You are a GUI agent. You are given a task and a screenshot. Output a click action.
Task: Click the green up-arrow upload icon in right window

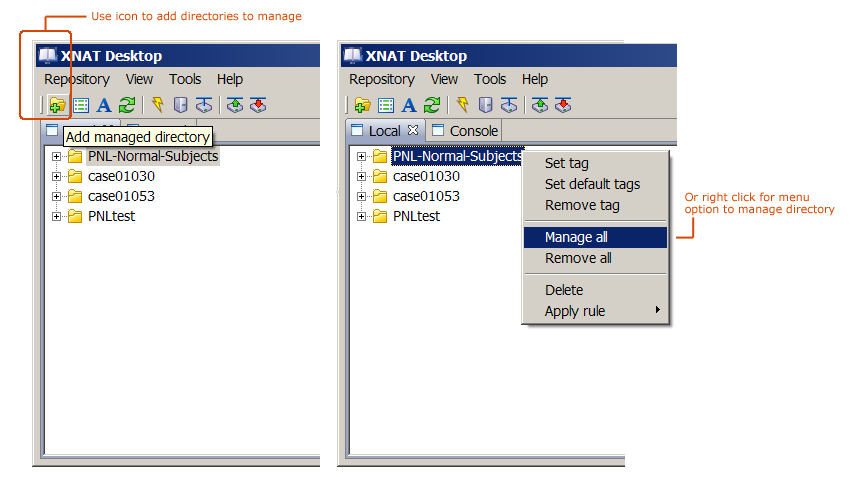pos(540,104)
